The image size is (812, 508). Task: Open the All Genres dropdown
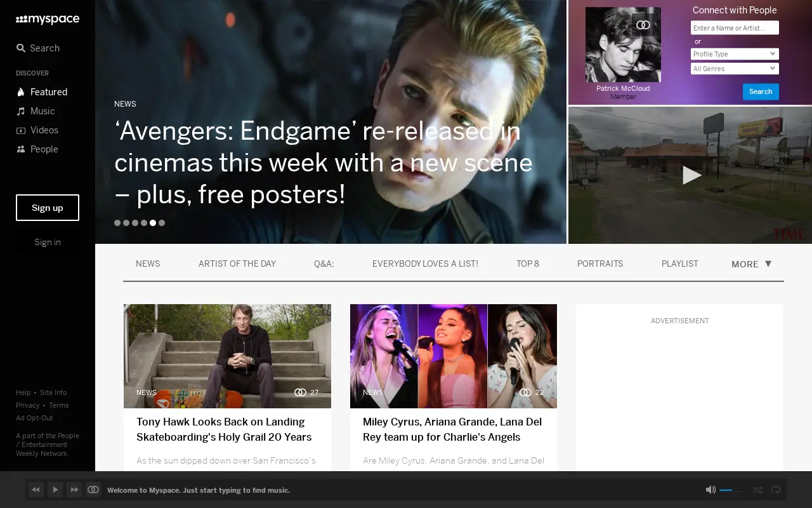click(x=735, y=69)
